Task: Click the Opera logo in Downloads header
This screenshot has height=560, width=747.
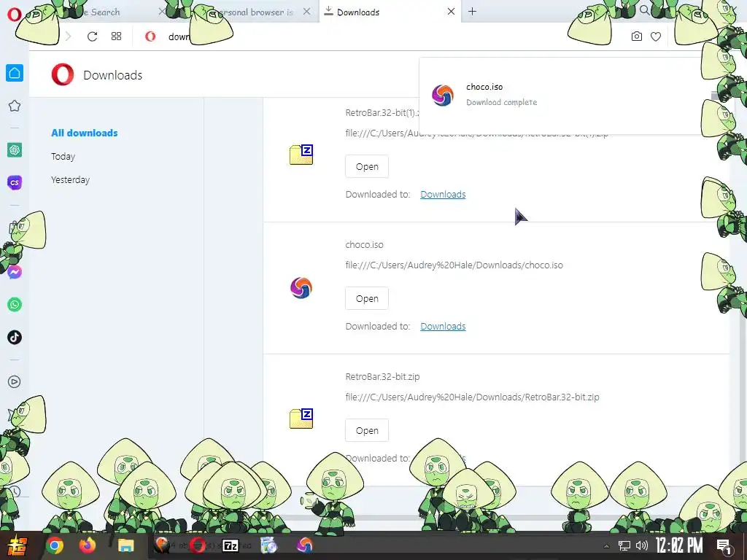Action: click(x=63, y=75)
